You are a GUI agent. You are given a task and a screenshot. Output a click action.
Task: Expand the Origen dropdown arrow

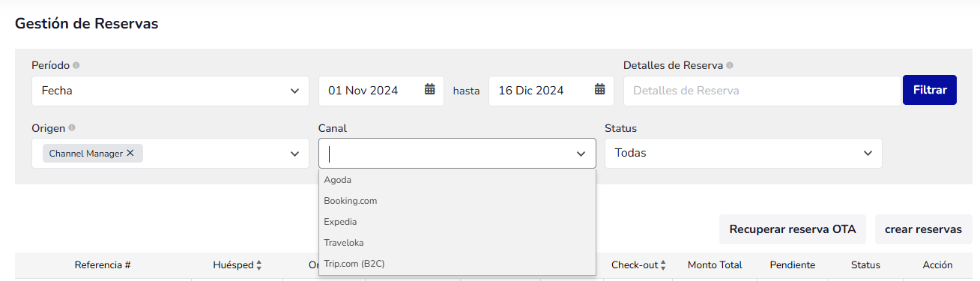[x=294, y=153]
